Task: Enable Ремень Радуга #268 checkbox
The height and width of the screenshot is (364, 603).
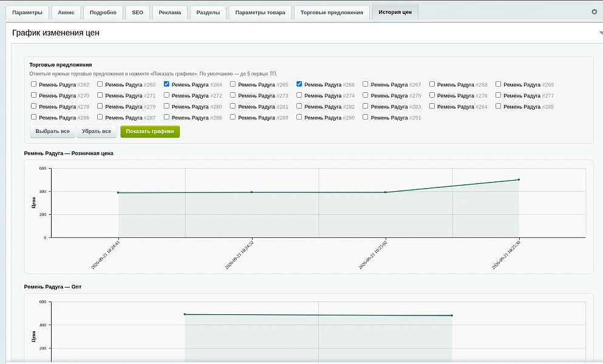Action: 432,84
